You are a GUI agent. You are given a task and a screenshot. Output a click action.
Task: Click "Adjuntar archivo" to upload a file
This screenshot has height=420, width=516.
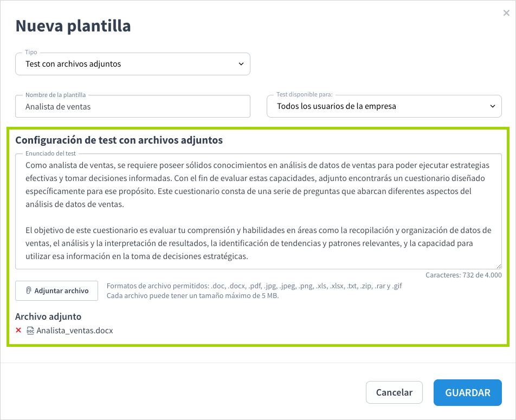point(56,290)
